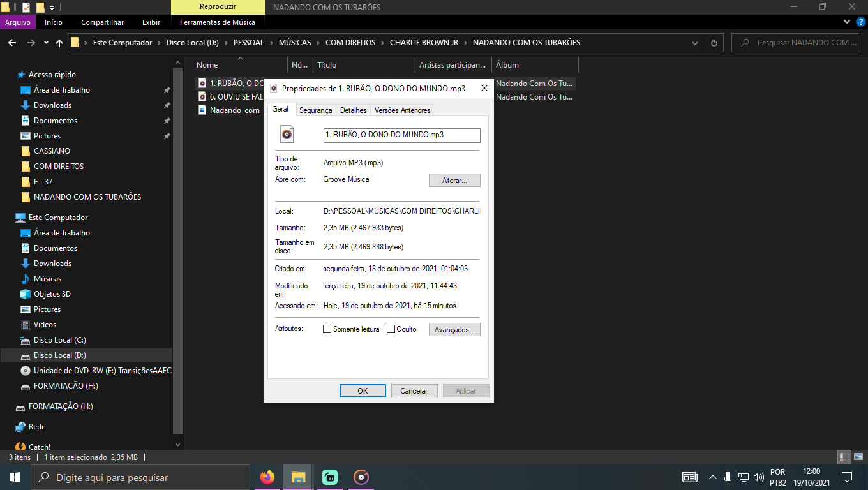Open the network icon in system tray

744,477
